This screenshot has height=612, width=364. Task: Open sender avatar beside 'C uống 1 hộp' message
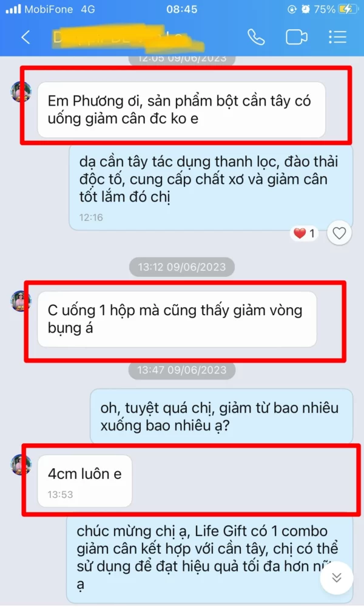[x=21, y=301]
